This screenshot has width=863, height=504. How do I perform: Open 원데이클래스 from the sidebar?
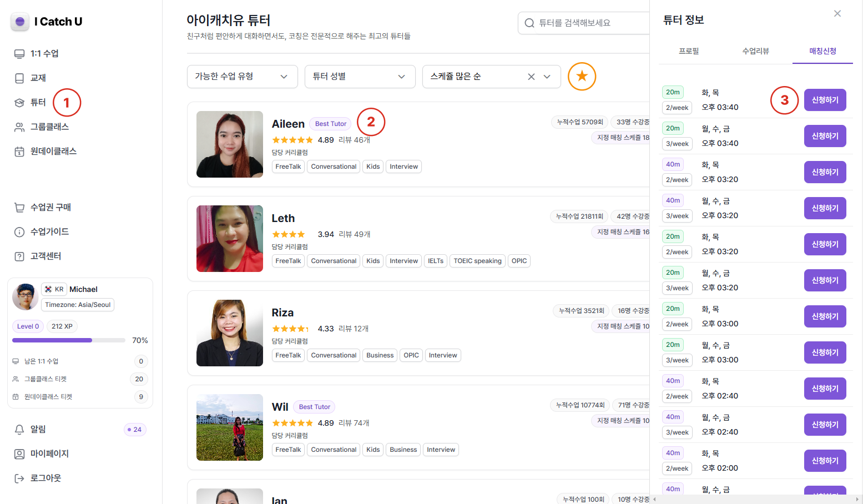tap(46, 152)
